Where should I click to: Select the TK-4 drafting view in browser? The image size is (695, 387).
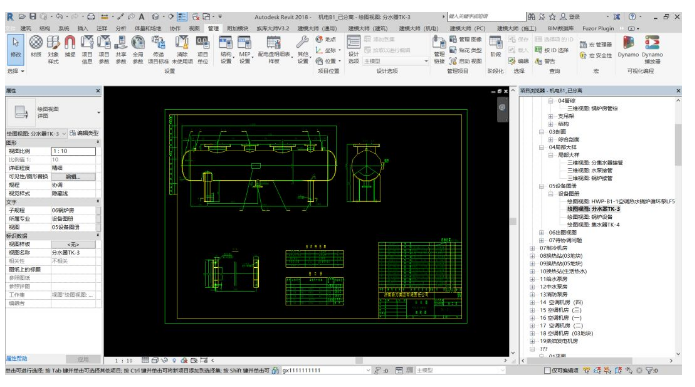(x=593, y=225)
